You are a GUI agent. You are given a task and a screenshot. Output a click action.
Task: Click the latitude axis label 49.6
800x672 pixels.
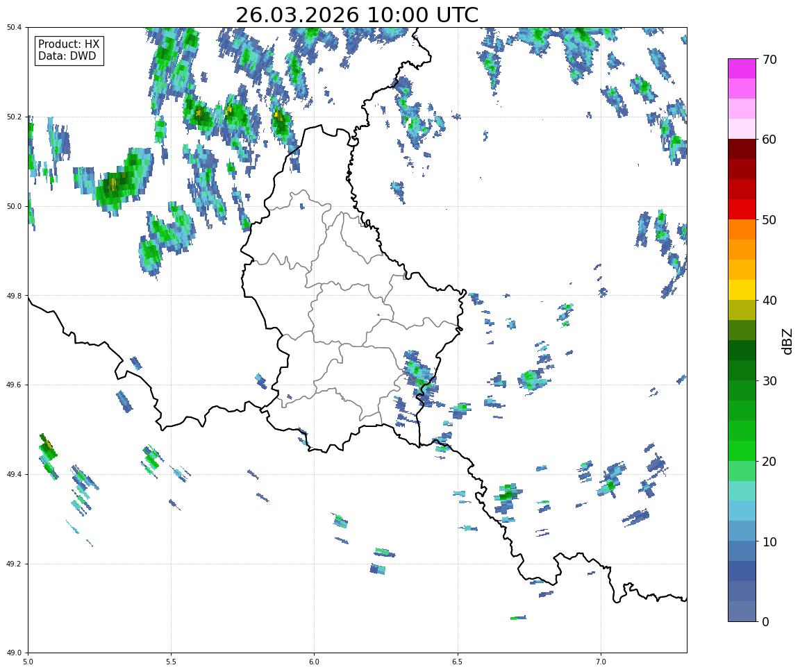pos(15,385)
